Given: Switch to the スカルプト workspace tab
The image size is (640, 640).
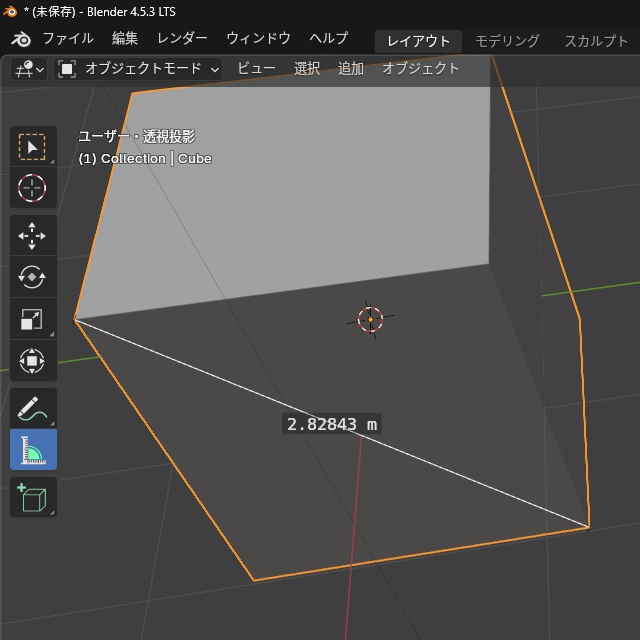Looking at the screenshot, I should pos(596,41).
